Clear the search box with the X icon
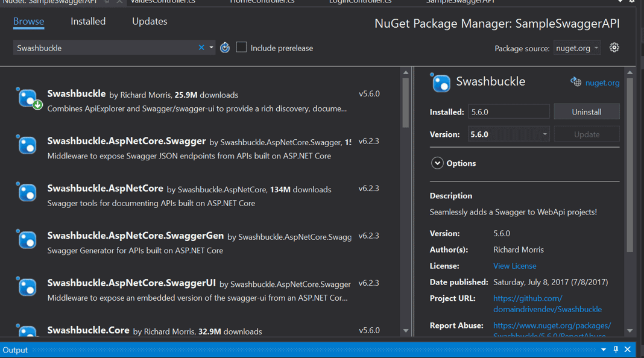The image size is (644, 358). click(201, 48)
